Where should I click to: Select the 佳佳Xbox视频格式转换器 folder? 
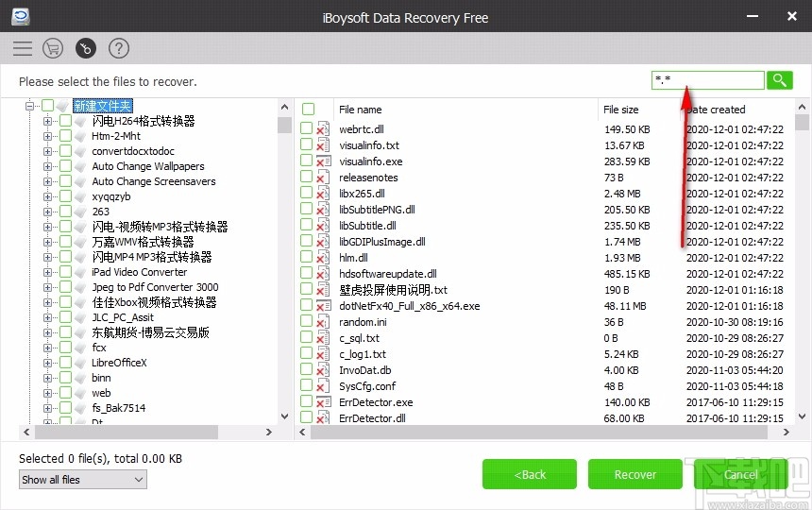pos(154,302)
